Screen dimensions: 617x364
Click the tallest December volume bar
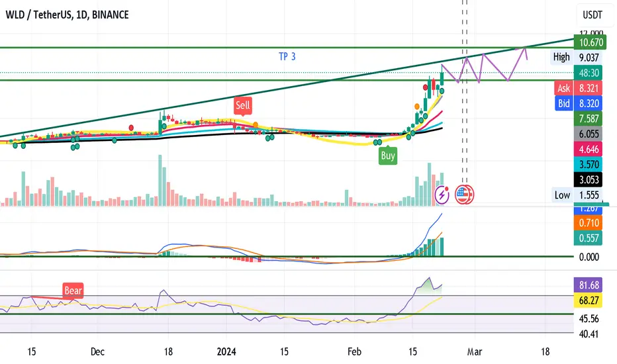160,180
